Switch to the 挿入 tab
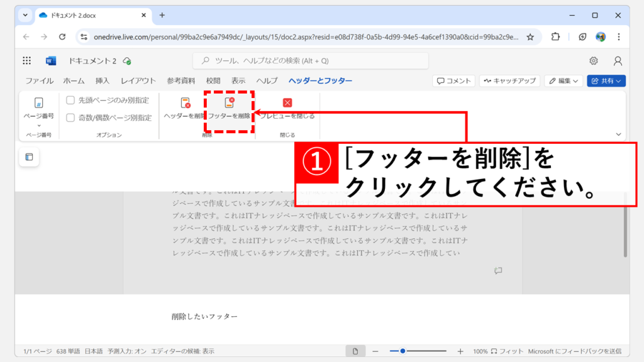Image resolution: width=644 pixels, height=362 pixels. (x=103, y=81)
